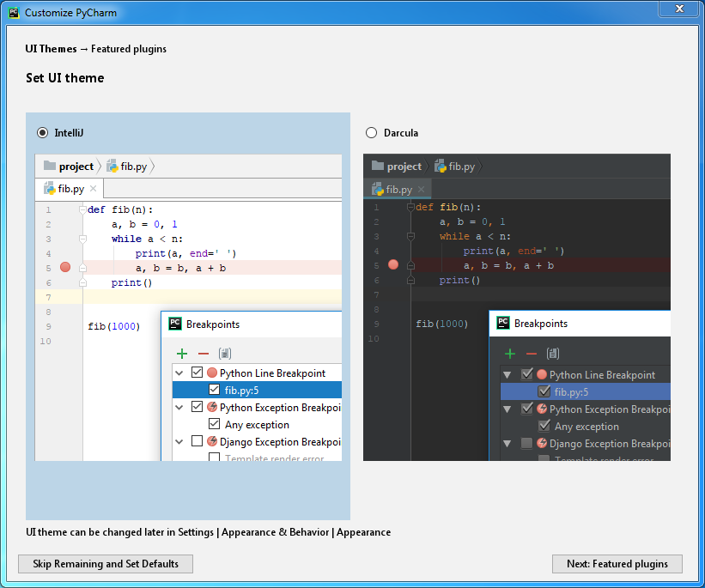Toggle Django Exception Breakpoint checkbox in light preview
This screenshot has width=705, height=588.
click(x=198, y=442)
